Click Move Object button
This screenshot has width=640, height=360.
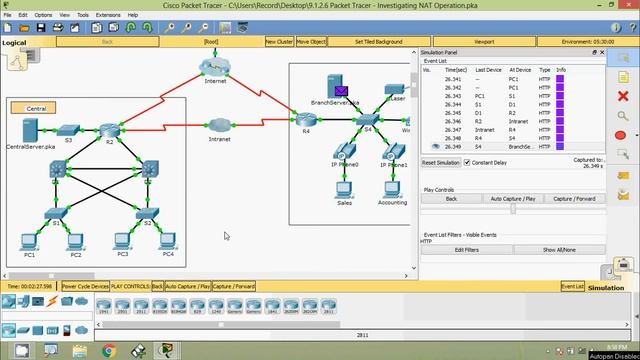coord(311,42)
